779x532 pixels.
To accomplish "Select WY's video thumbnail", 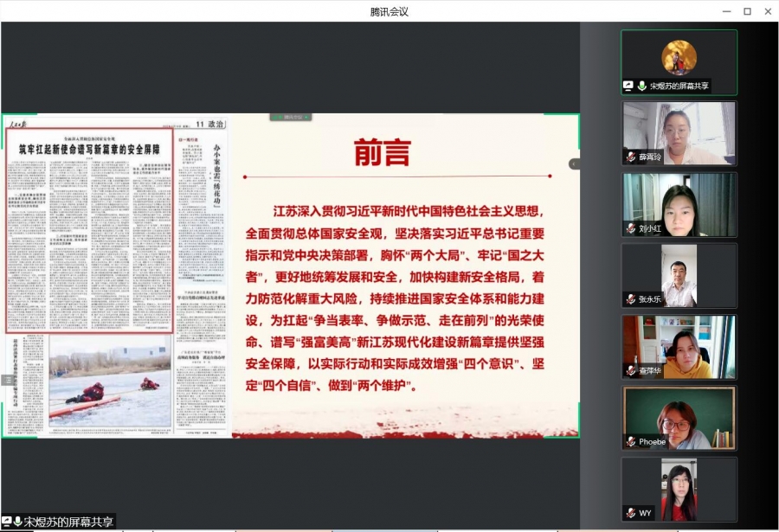I will point(679,493).
